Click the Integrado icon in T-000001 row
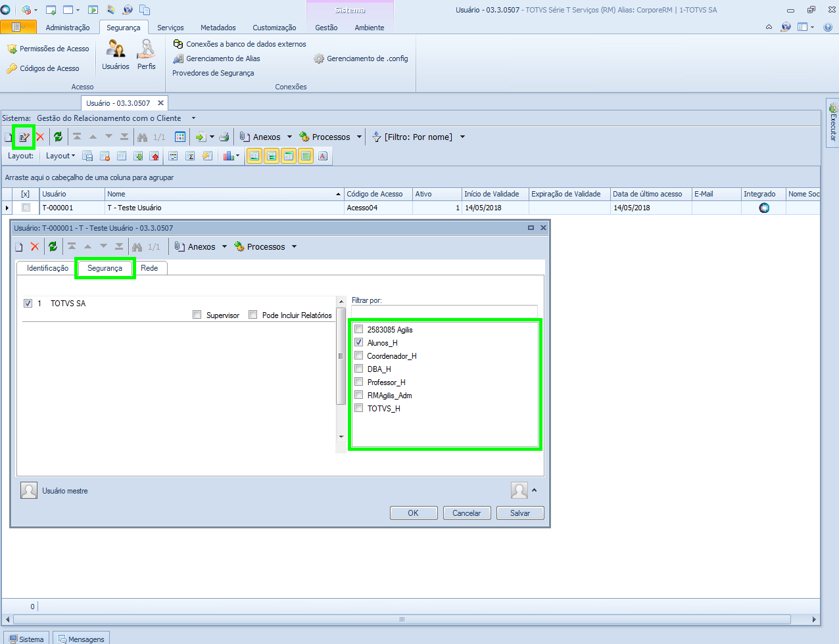 (764, 208)
